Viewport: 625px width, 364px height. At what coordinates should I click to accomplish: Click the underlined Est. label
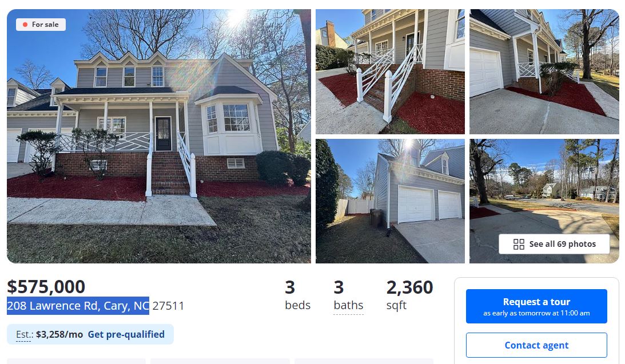pos(25,334)
